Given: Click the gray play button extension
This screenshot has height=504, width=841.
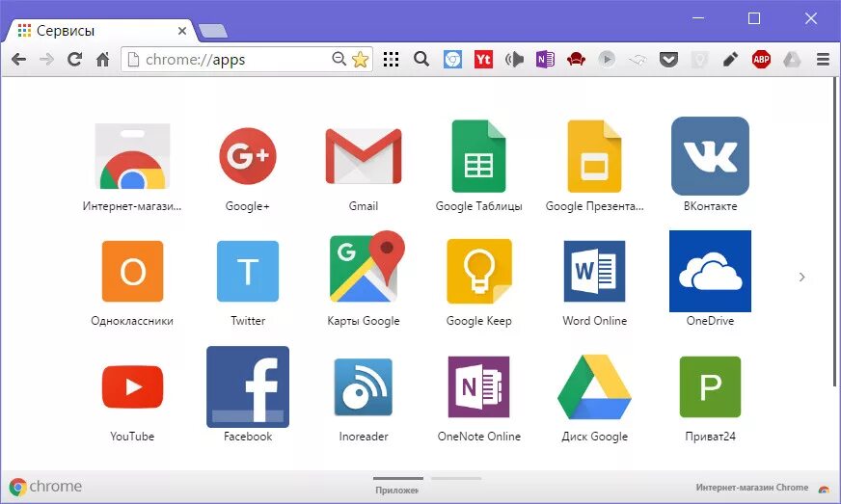Looking at the screenshot, I should pos(607,59).
